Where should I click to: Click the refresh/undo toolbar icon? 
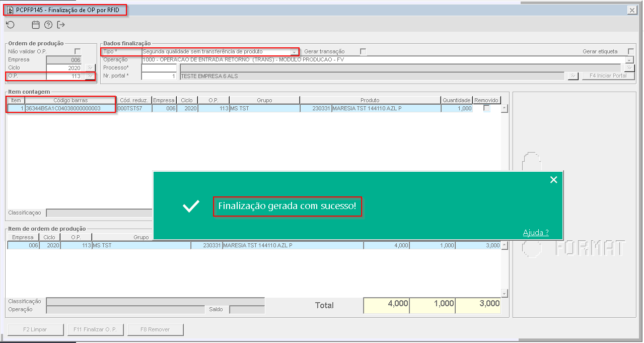point(10,25)
